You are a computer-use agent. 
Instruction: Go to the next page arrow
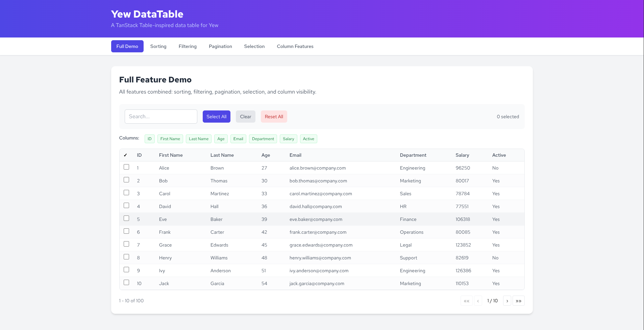point(507,301)
